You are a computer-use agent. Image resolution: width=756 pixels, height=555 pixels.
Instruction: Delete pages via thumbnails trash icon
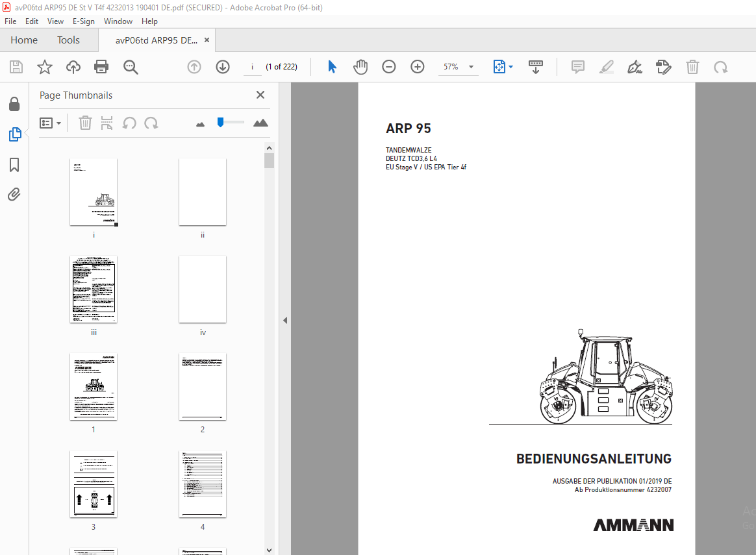[85, 123]
